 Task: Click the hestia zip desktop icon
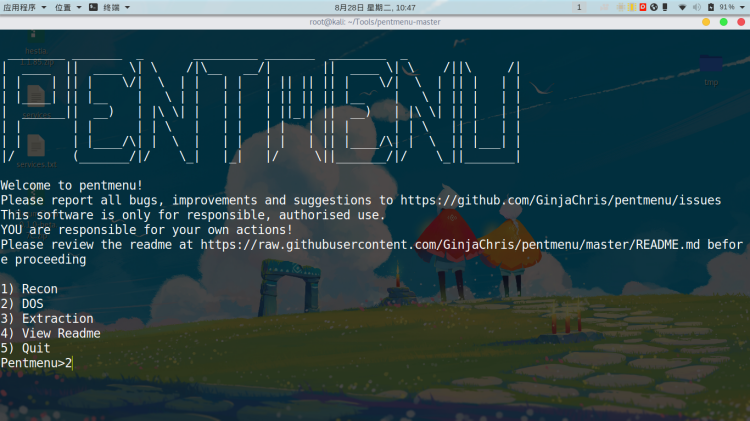[x=36, y=48]
